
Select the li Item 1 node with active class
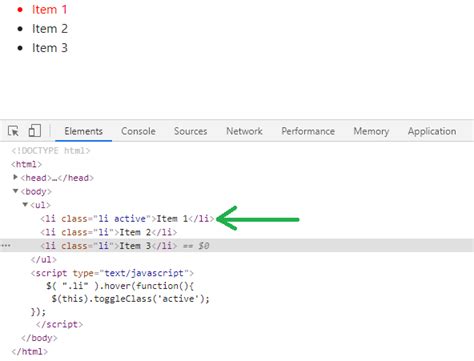pos(127,219)
